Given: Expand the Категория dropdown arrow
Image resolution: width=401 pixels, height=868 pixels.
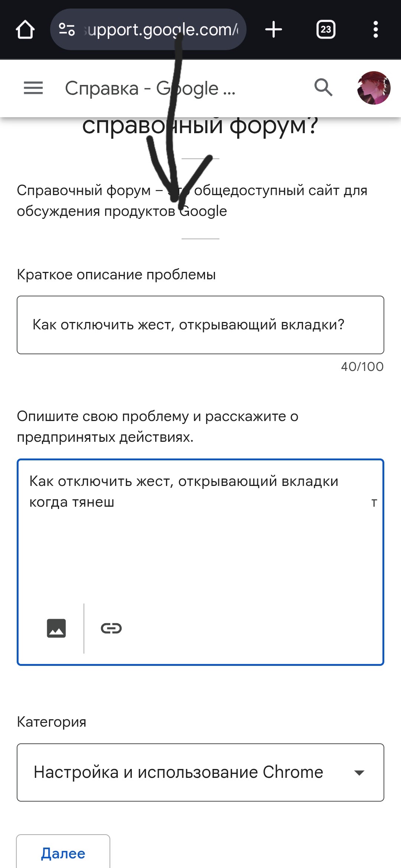Looking at the screenshot, I should tap(359, 773).
